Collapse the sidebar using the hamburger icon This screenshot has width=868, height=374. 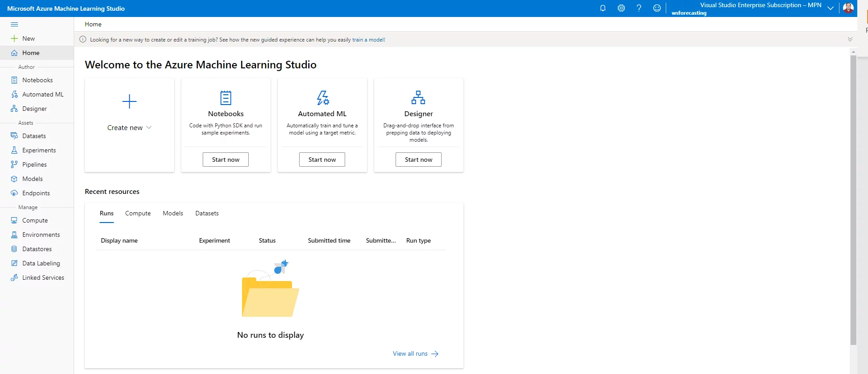(14, 24)
